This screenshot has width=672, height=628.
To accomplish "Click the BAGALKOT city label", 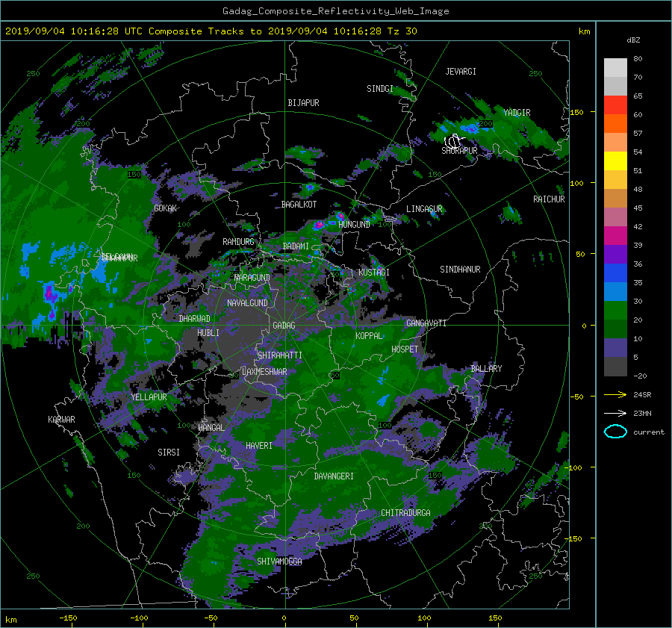I will [x=299, y=205].
